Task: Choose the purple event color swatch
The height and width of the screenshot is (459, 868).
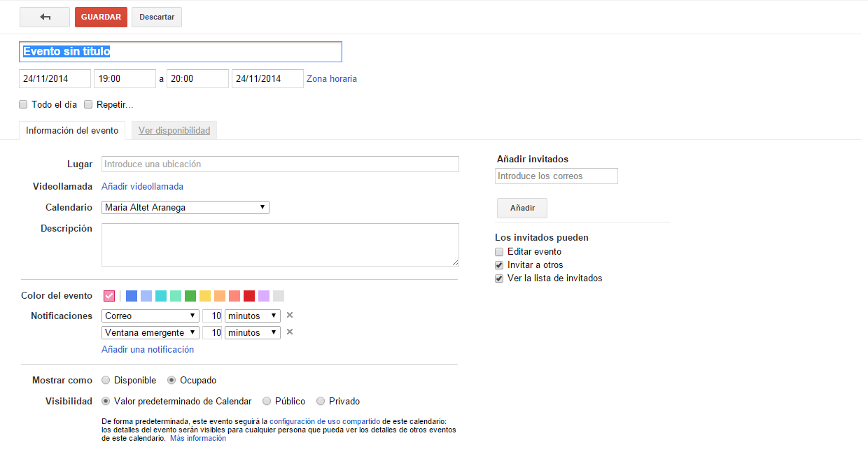Action: coord(264,296)
